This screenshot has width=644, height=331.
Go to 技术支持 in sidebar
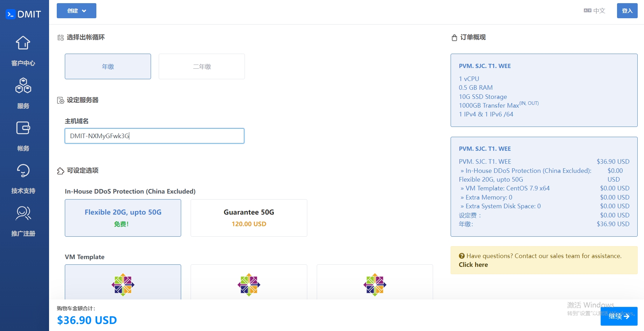(23, 191)
